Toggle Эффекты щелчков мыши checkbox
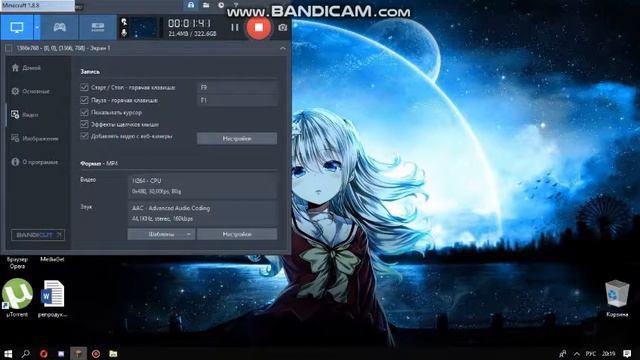The height and width of the screenshot is (360, 640). coord(84,124)
